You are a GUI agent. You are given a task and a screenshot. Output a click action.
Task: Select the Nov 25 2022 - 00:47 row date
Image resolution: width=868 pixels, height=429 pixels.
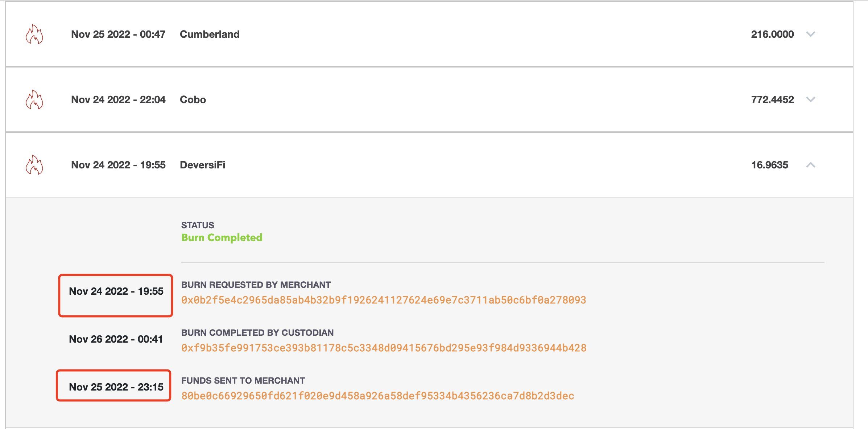tap(118, 34)
